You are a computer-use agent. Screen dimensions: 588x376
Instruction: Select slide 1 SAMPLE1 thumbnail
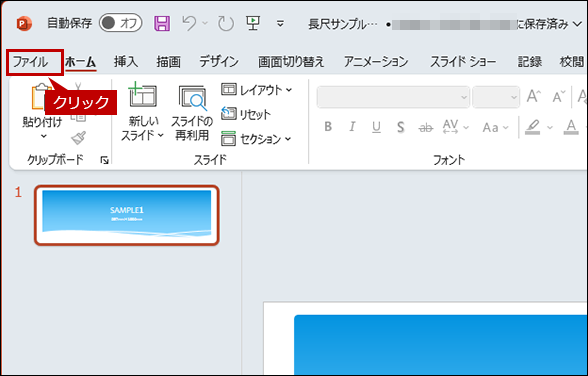click(x=127, y=215)
